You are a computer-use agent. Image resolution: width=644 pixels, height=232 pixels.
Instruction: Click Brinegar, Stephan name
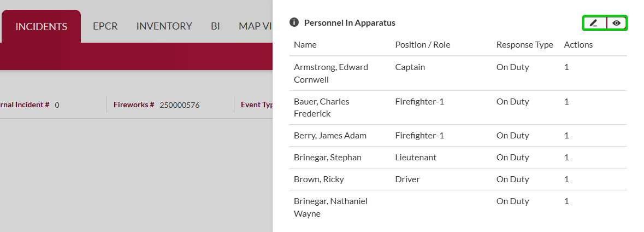click(x=327, y=158)
